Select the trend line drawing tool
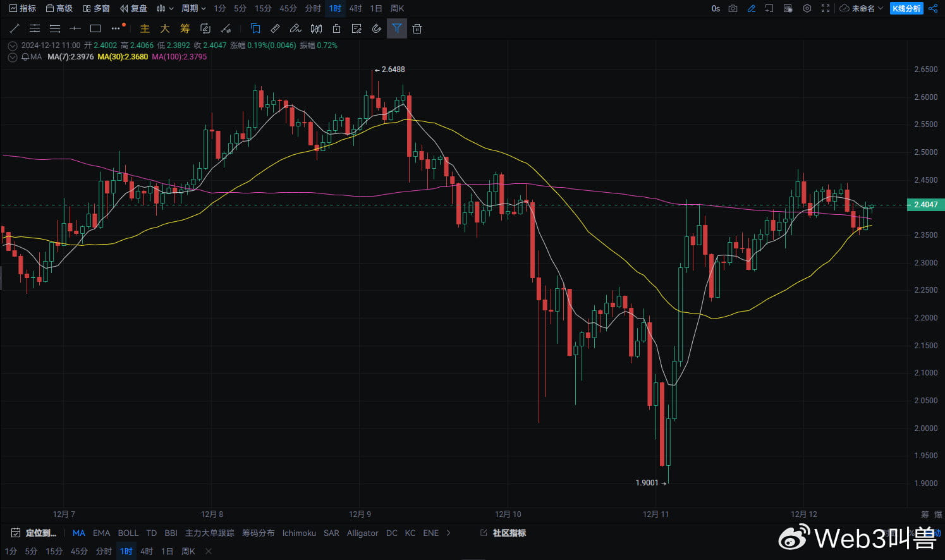 (15, 28)
